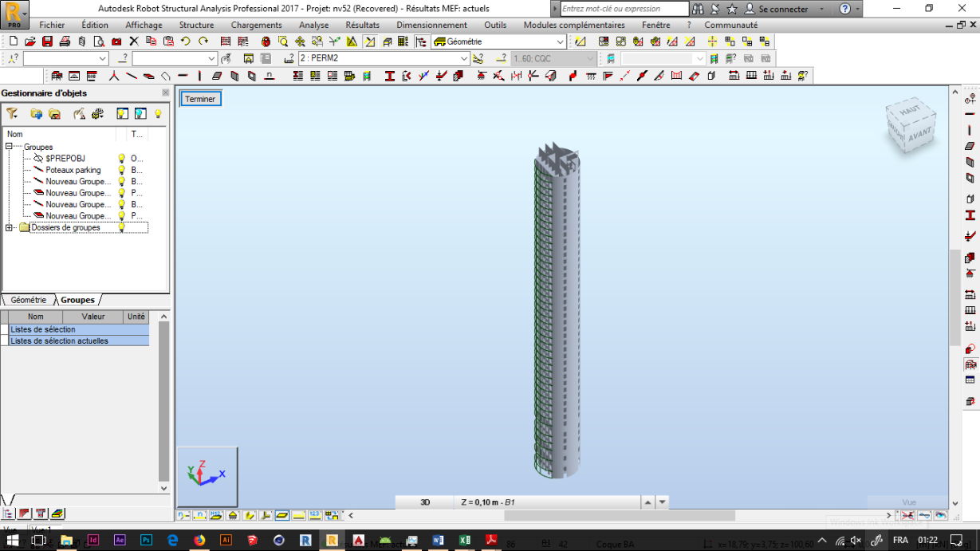Open the Nodes tool in structure toolbar
Screen dimensions: 980x551
coord(113,76)
